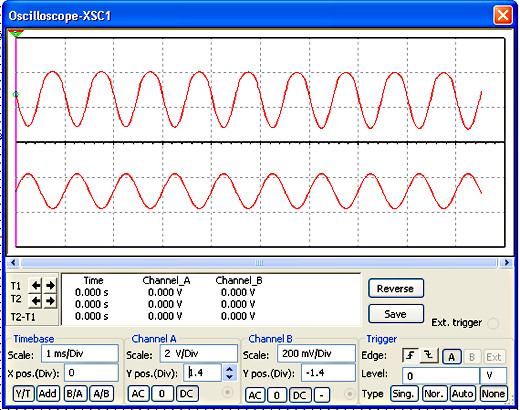Move cursor T1 right with arrow

50,285
